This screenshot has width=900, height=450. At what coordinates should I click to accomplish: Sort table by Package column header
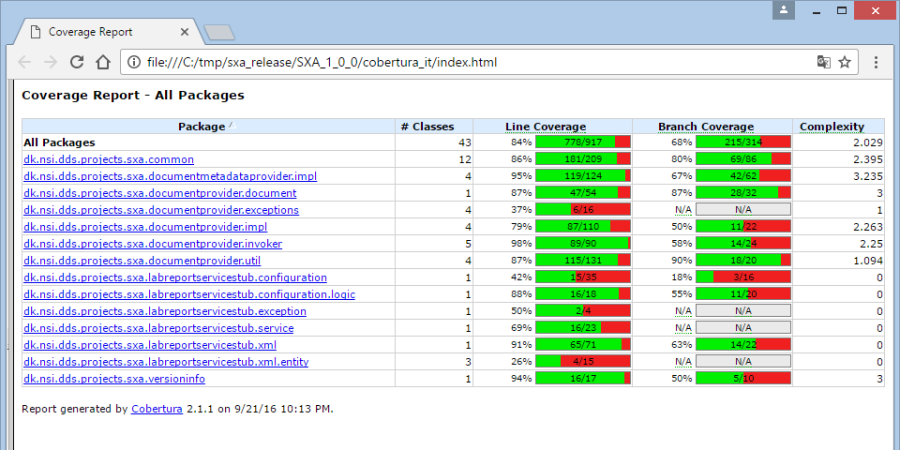[x=201, y=126]
